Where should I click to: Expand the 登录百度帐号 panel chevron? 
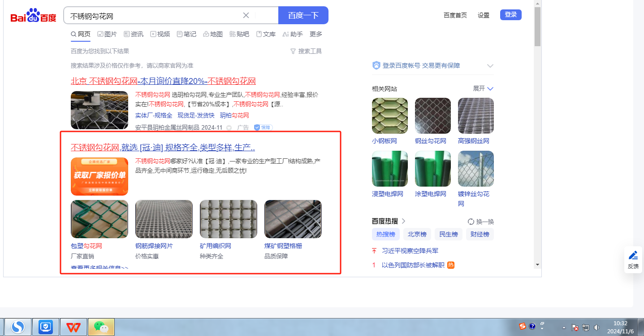coord(490,66)
